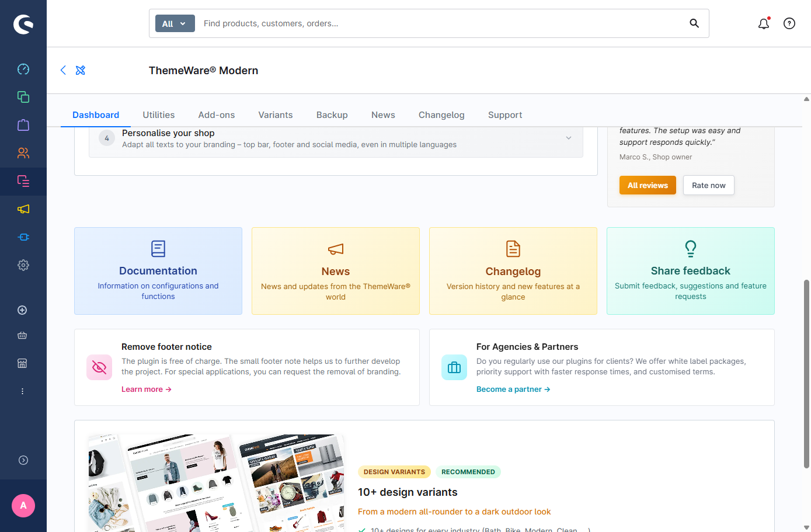This screenshot has height=532, width=811.
Task: Open the Dashboard gauge icon in sidebar
Action: 23,69
